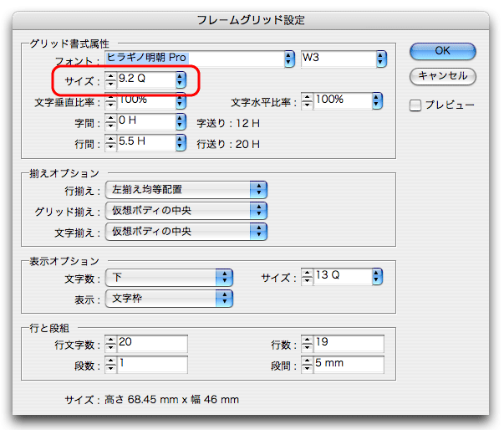The image size is (504, 430).
Task: Click the キャンセル button
Action: (x=442, y=76)
